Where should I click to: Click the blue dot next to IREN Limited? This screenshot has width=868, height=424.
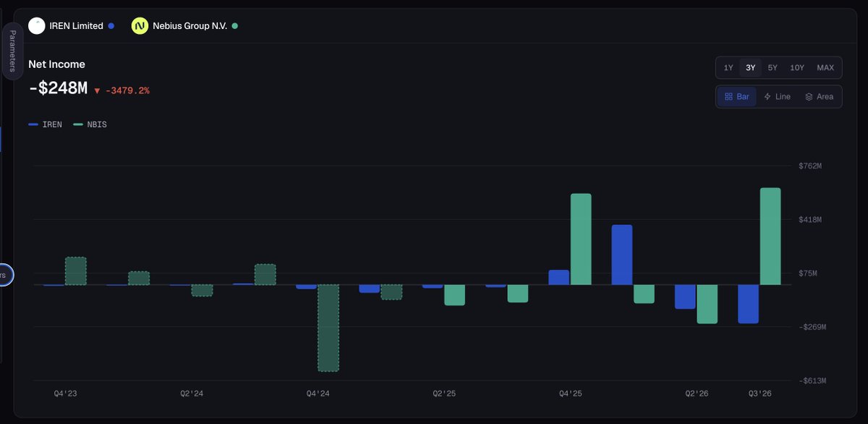[x=111, y=26]
